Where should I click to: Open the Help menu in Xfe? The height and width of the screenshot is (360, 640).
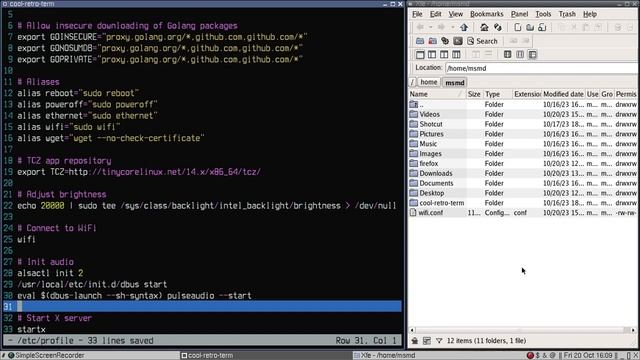point(589,14)
